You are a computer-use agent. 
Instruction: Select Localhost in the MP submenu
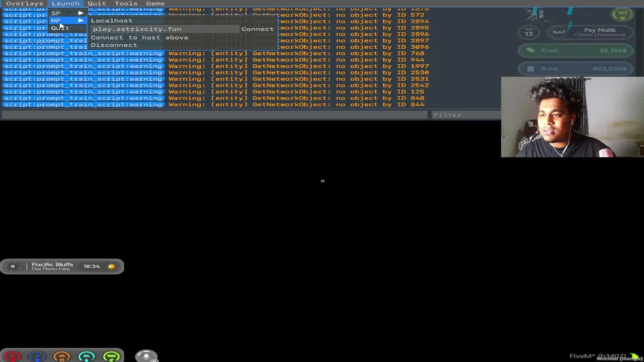pyautogui.click(x=112, y=21)
